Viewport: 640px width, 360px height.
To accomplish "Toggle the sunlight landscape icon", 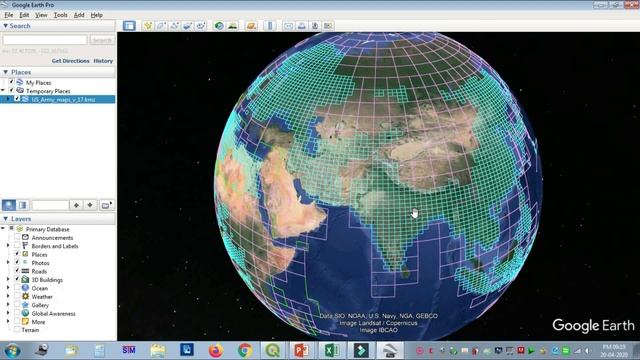I will pyautogui.click(x=232, y=26).
